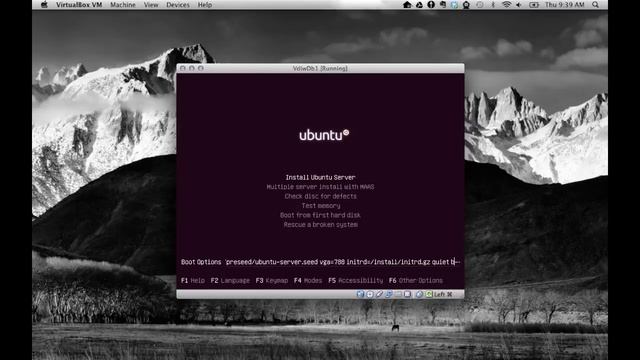
Task: Close the VM window via its close button
Action: (x=183, y=68)
